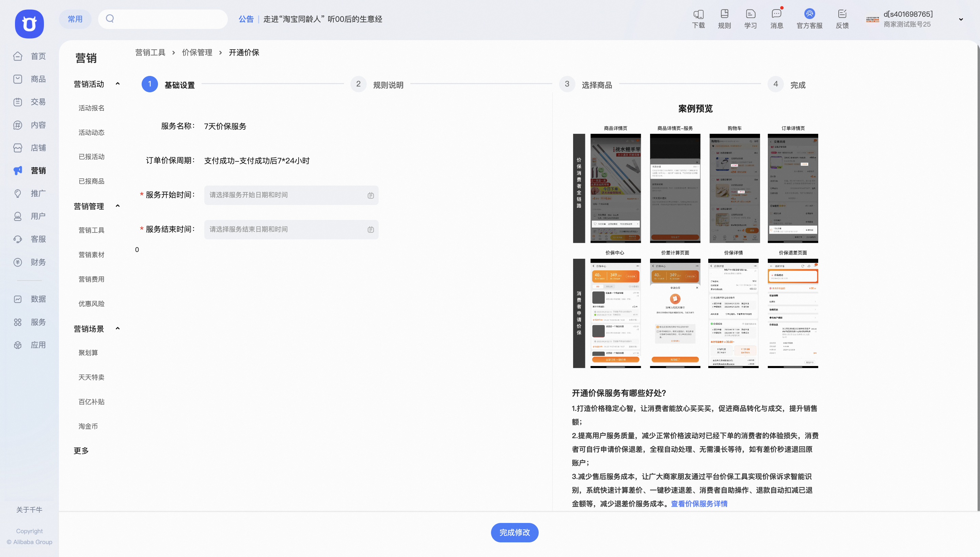This screenshot has height=557, width=980.
Task: Open 营销费用 menu item
Action: click(91, 279)
